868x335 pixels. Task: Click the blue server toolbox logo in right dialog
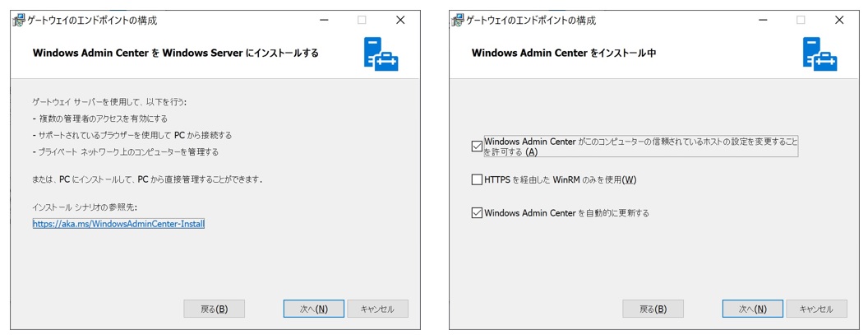click(x=820, y=54)
